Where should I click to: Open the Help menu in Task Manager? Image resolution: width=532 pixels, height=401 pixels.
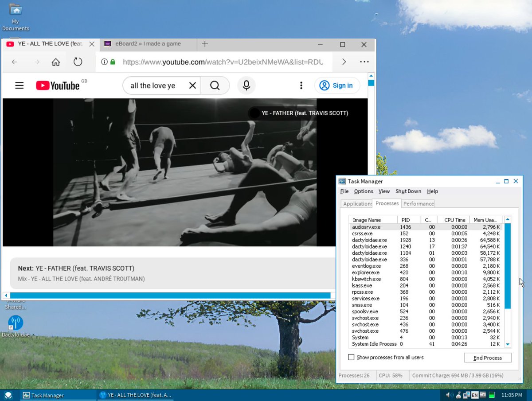[x=432, y=191]
